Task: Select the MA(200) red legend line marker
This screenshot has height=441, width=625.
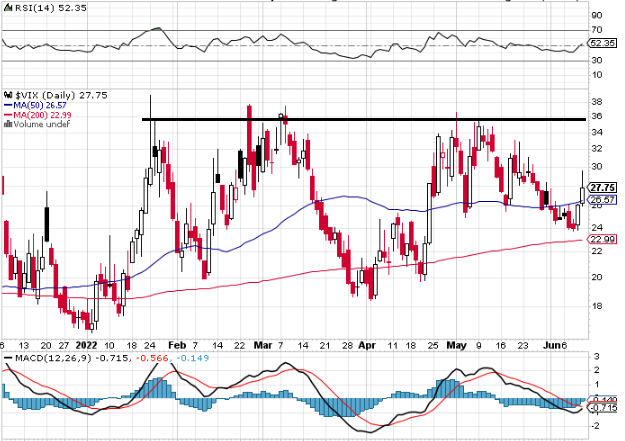Action: 8,115
